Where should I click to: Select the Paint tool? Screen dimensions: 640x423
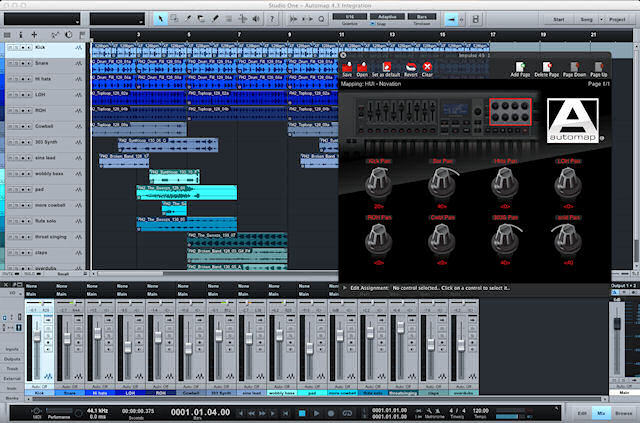[x=215, y=19]
